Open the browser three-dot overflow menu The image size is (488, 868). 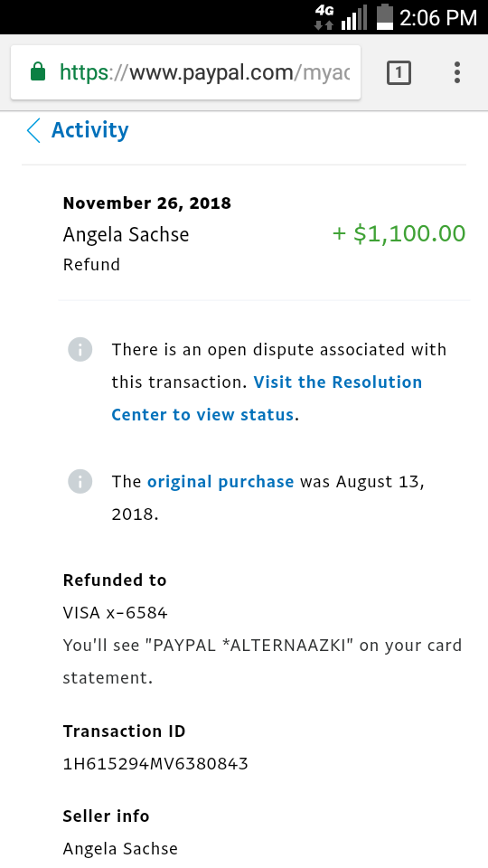click(457, 72)
